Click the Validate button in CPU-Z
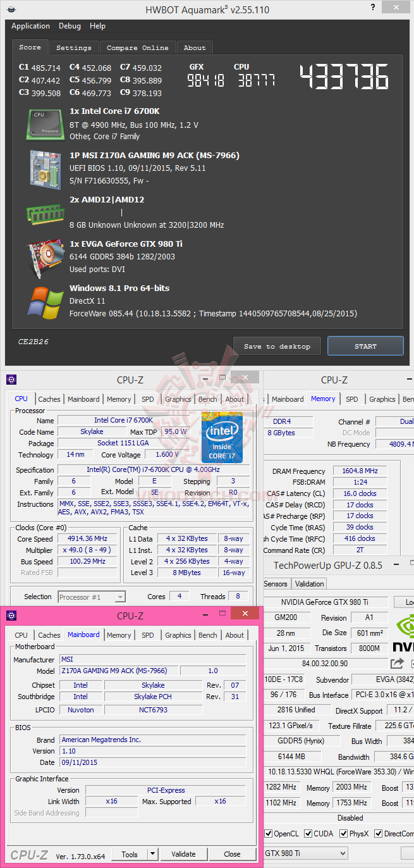The height and width of the screenshot is (868, 414). 183,854
